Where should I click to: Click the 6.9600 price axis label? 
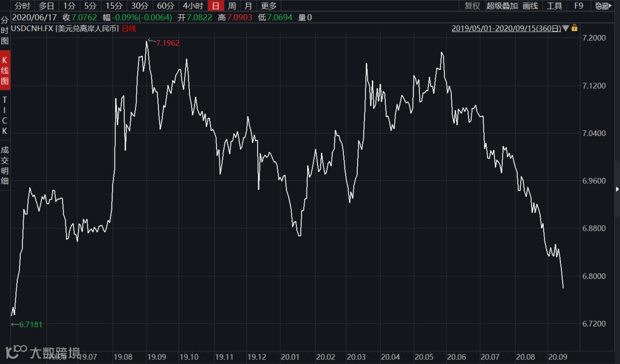(x=594, y=181)
